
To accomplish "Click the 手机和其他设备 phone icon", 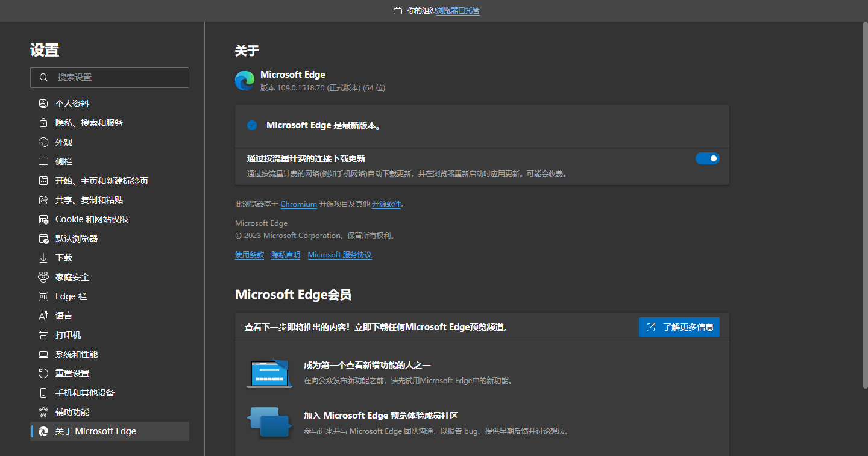I will click(x=43, y=392).
